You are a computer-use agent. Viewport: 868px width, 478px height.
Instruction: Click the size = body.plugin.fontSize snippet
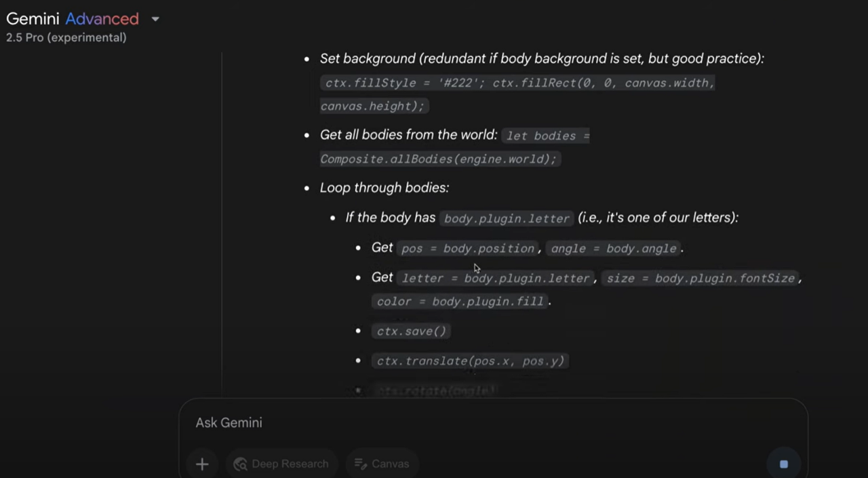click(701, 278)
